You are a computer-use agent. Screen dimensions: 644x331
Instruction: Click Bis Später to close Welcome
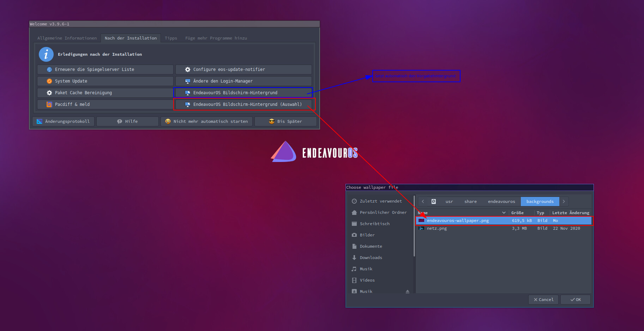click(x=285, y=121)
